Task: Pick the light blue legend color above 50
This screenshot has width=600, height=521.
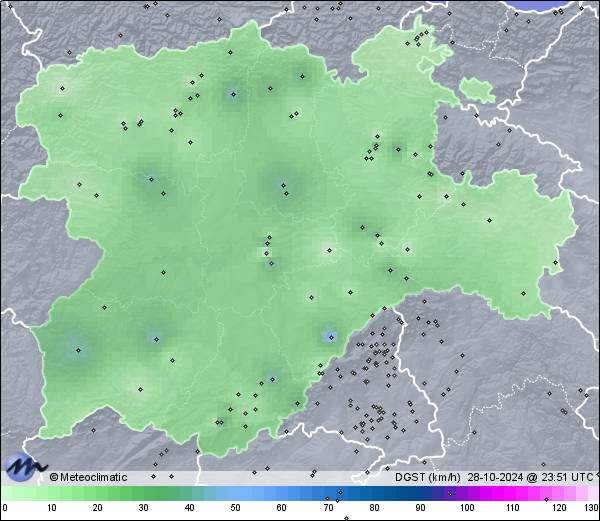Action: pos(235,493)
